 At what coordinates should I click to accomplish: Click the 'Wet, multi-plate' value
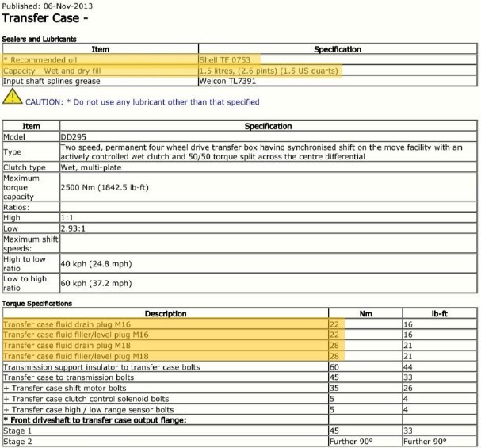pyautogui.click(x=91, y=167)
